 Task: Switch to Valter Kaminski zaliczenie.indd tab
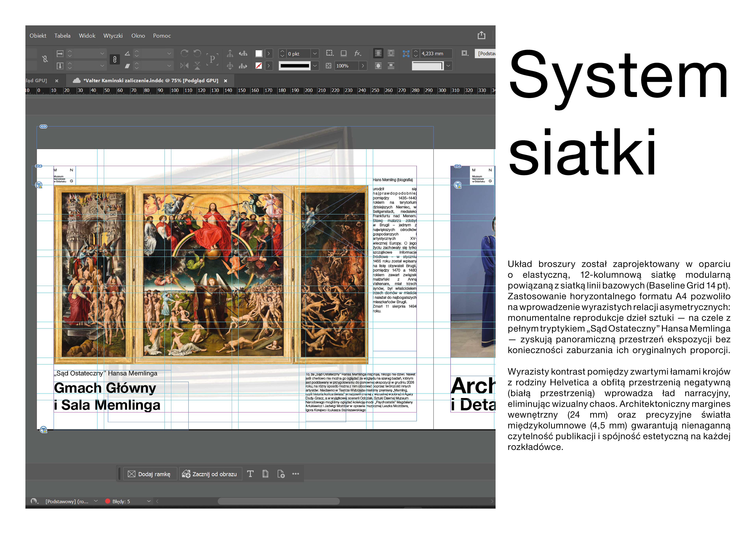pyautogui.click(x=151, y=81)
